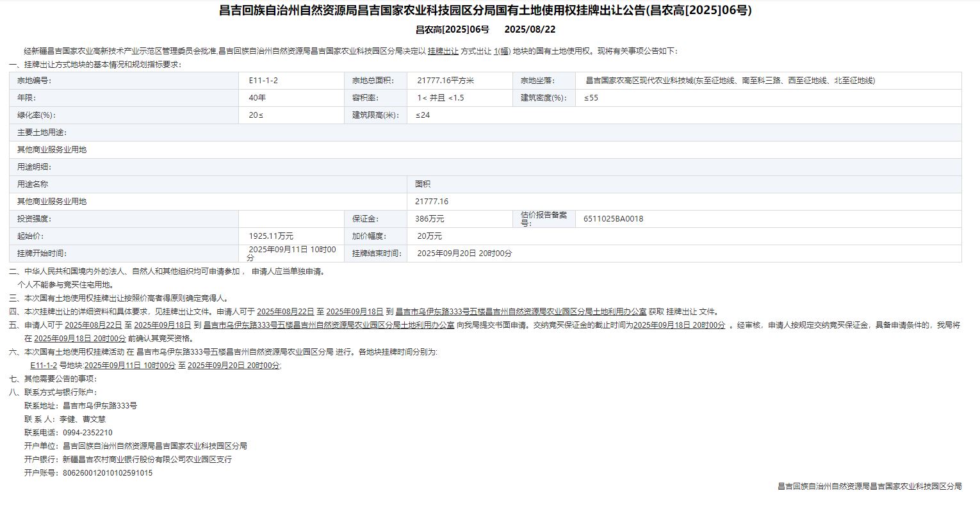Click the building density value ≤55
The width and height of the screenshot is (980, 516).
click(x=591, y=98)
